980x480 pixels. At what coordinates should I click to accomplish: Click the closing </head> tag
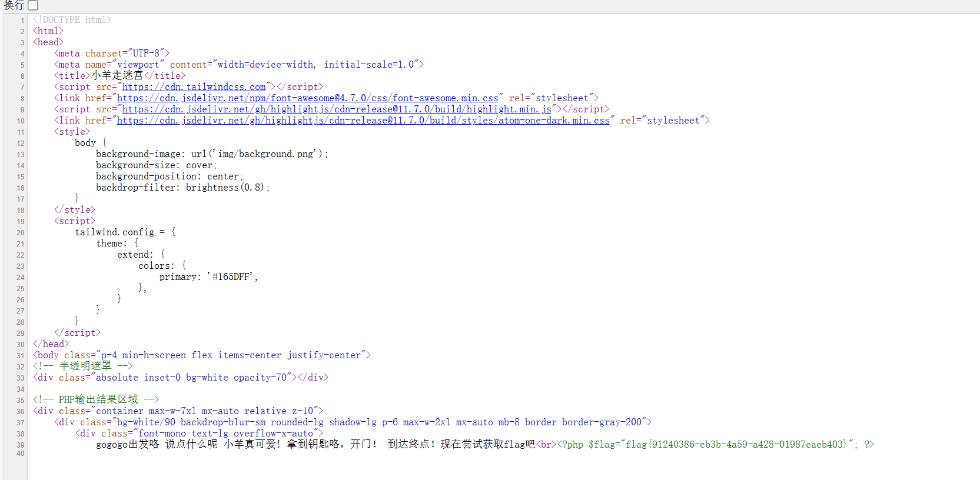[51, 344]
